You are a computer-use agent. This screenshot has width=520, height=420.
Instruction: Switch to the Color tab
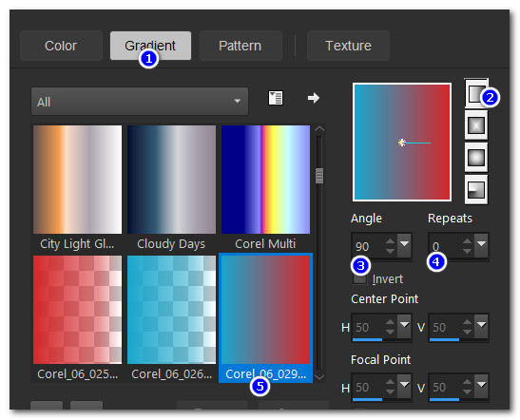(61, 46)
